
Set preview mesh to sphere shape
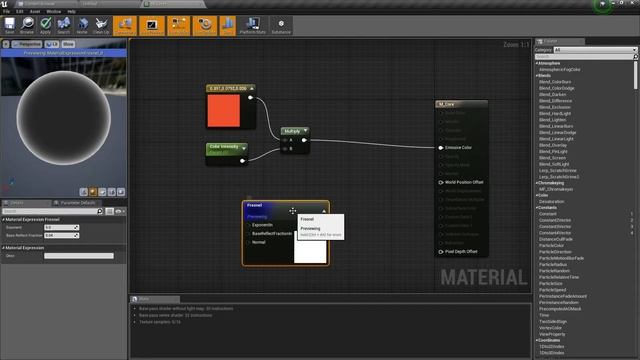coord(93,192)
